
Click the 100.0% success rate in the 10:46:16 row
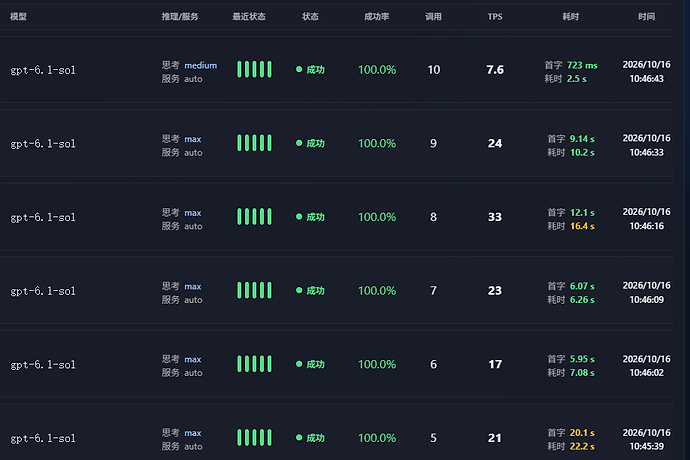click(x=377, y=217)
